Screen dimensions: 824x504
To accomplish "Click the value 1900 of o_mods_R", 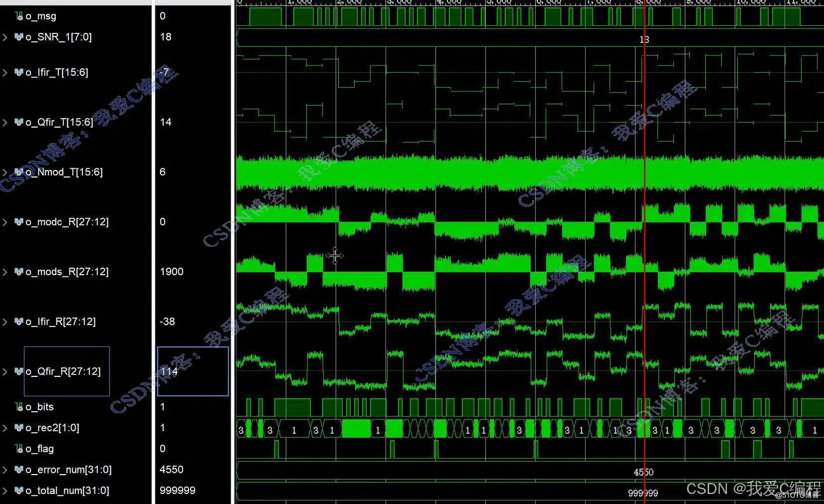I will (171, 272).
